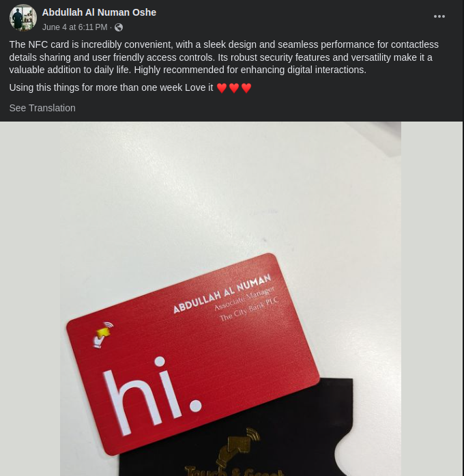The image size is (464, 476).
Task: Click gray padding right of the photo
Action: [x=431, y=298]
